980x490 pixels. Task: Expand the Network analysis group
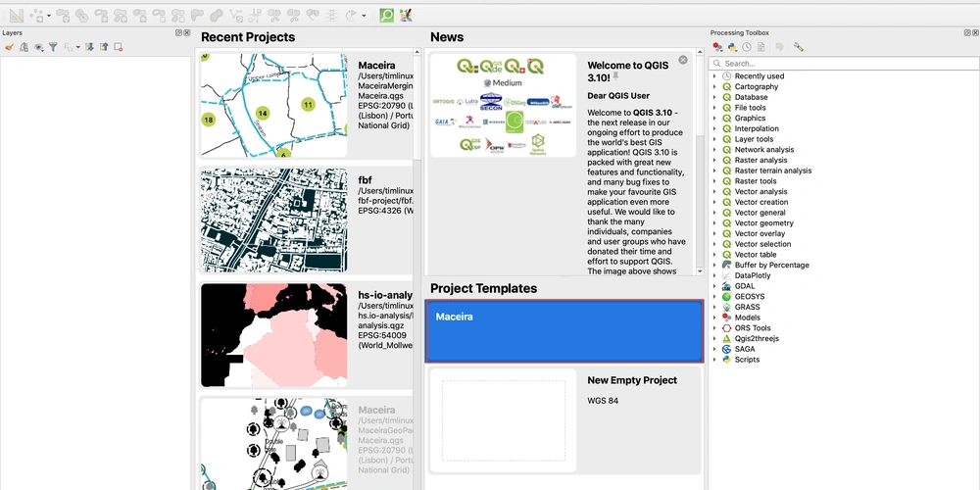[714, 150]
